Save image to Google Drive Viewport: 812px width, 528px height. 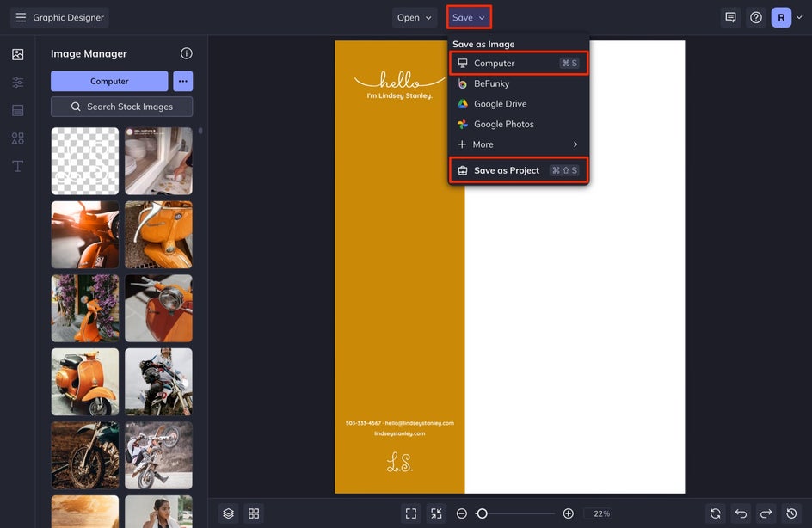coord(518,103)
